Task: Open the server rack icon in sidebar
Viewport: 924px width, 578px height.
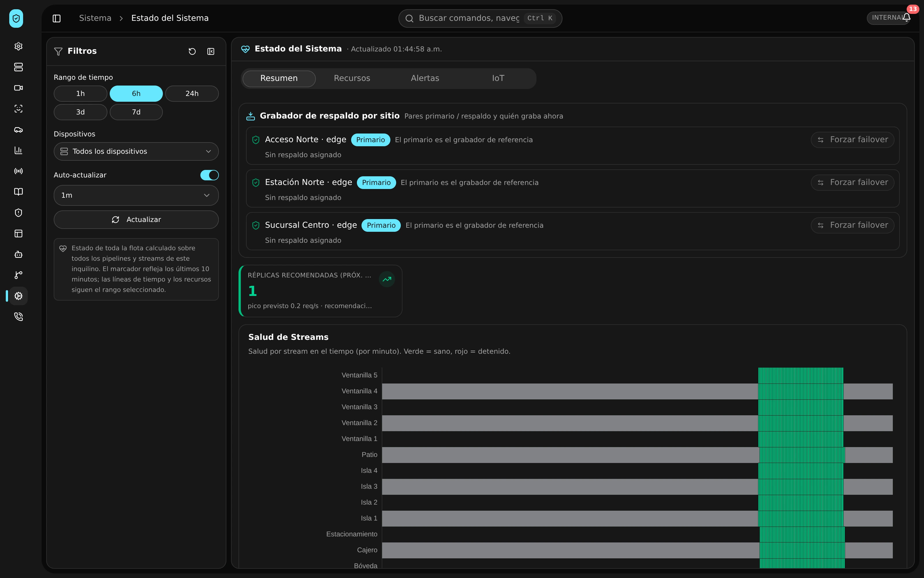Action: pos(18,67)
